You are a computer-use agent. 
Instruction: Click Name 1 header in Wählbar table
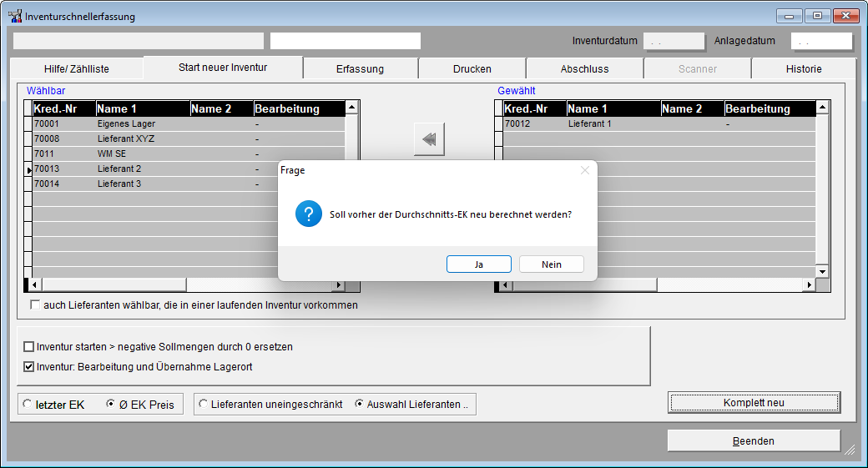click(142, 108)
